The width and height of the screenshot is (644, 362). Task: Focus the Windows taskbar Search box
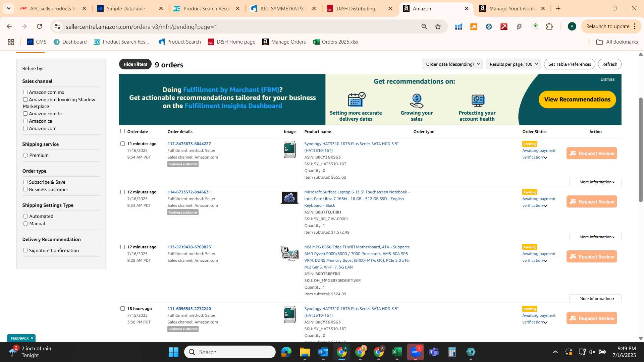(230, 352)
